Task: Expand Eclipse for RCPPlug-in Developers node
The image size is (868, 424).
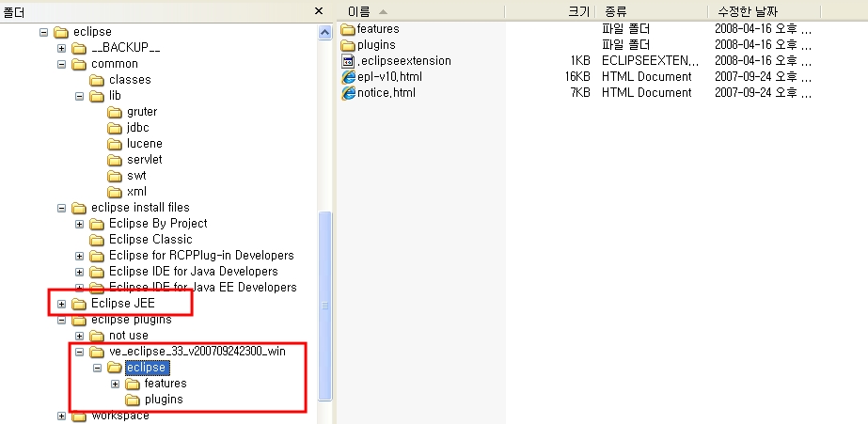Action: [x=79, y=257]
